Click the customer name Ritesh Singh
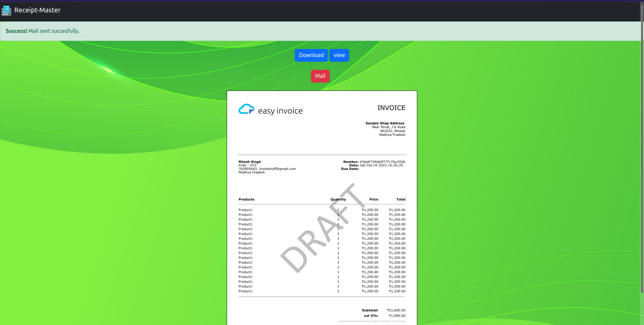The width and height of the screenshot is (644, 325). click(x=250, y=161)
